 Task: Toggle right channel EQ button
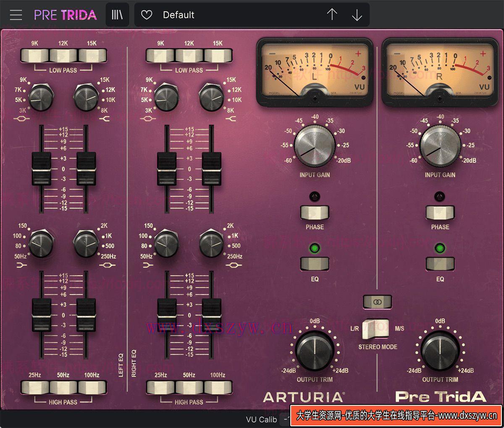coord(440,264)
